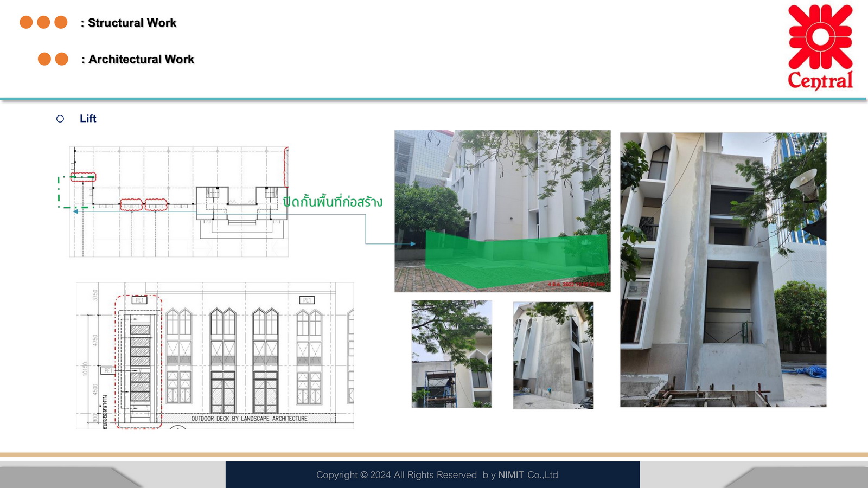
Task: Click the Lift sub-heading text
Action: [88, 119]
